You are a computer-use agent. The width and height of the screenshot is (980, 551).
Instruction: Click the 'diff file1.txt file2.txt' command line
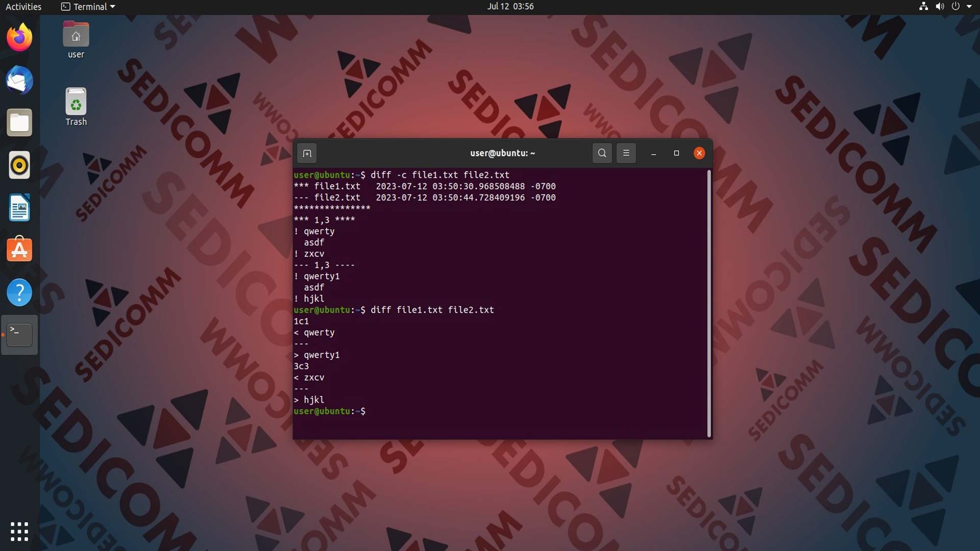(x=432, y=310)
